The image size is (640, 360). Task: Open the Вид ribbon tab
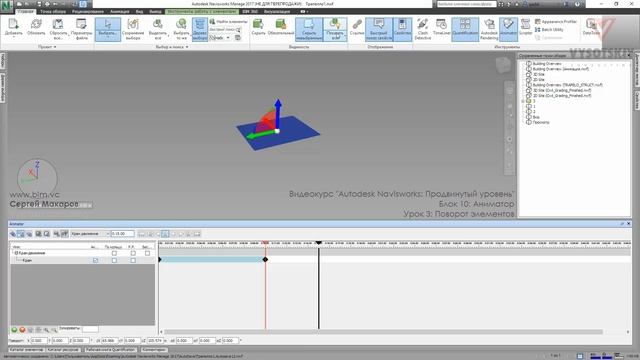pos(140,11)
